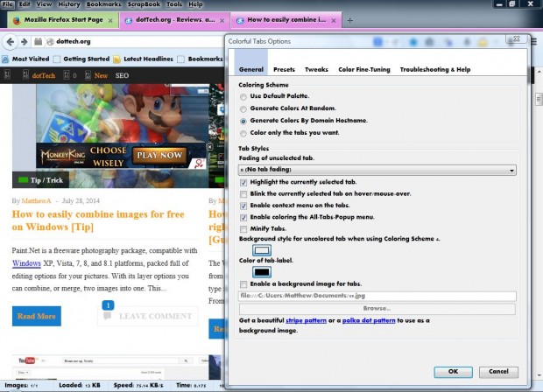Open the View menu
The height and width of the screenshot is (392, 543).
44,4
